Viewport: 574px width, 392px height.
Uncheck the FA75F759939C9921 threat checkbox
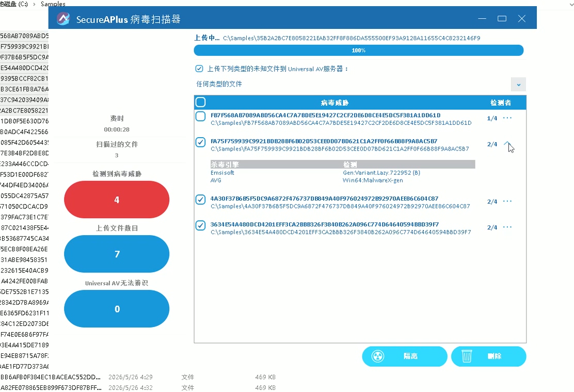click(201, 142)
